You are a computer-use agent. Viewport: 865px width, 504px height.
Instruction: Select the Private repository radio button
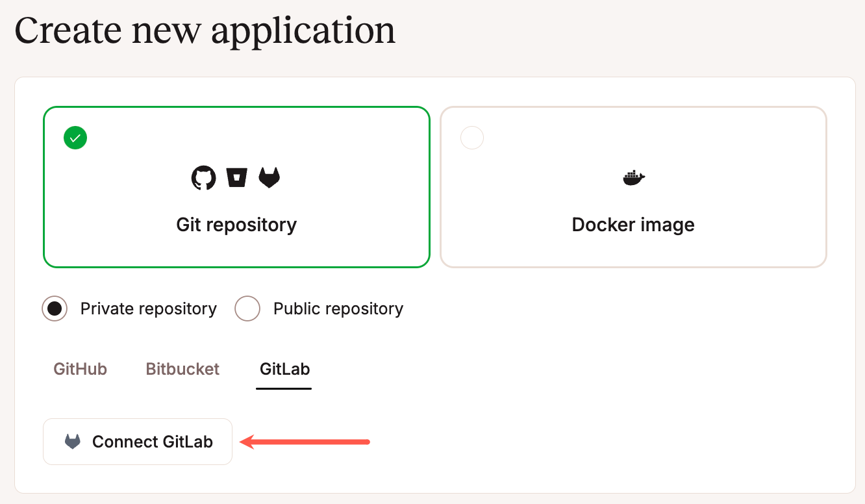click(x=54, y=309)
